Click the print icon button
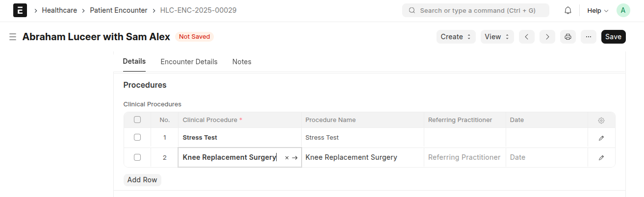 pyautogui.click(x=568, y=37)
